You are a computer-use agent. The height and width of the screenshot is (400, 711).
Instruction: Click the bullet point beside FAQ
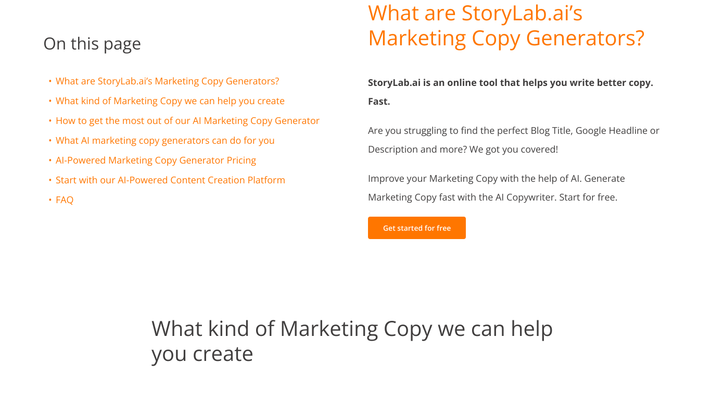click(50, 200)
